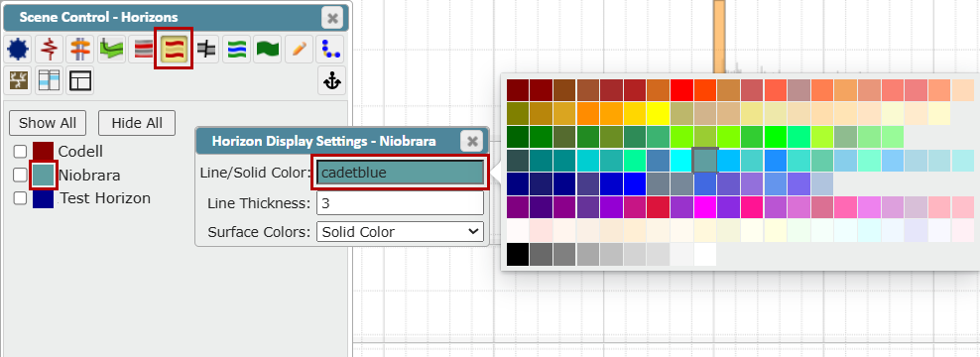Pick the pure white palette swatch

705,255
